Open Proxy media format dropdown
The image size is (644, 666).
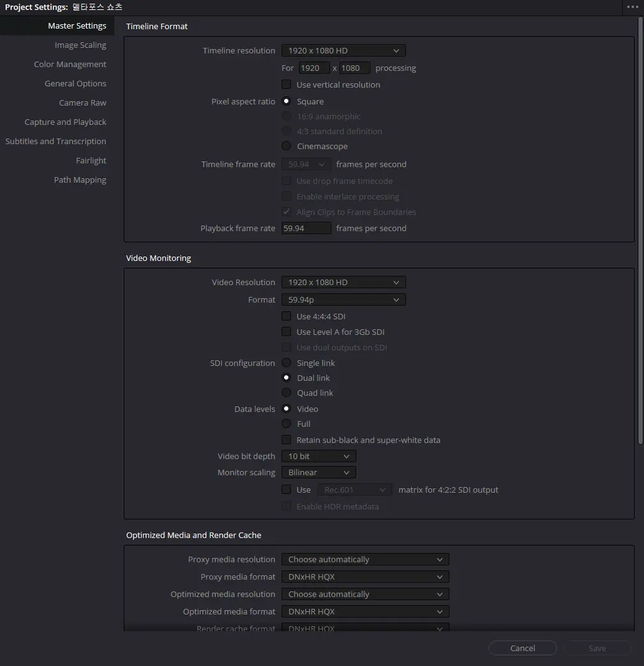(x=365, y=577)
